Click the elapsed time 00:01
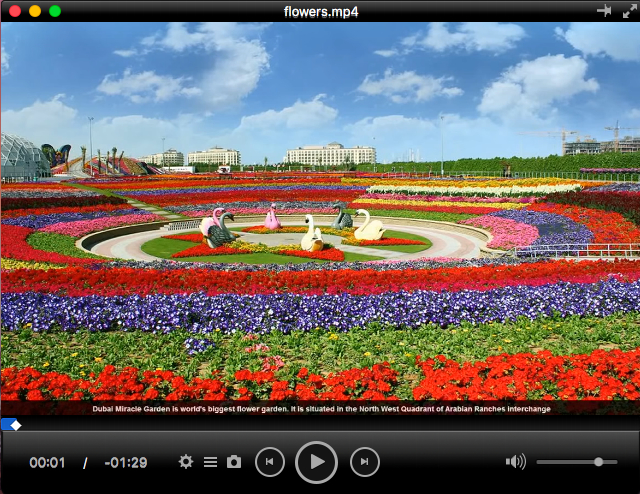 coord(47,463)
